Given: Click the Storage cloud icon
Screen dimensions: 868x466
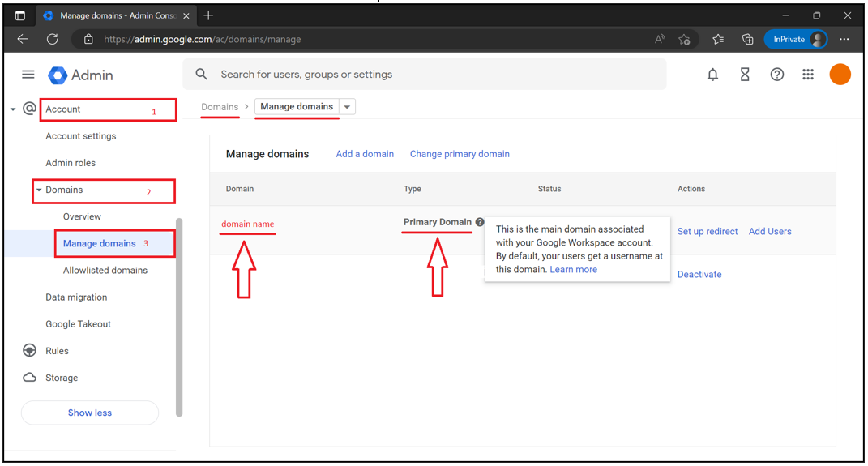Looking at the screenshot, I should [29, 378].
